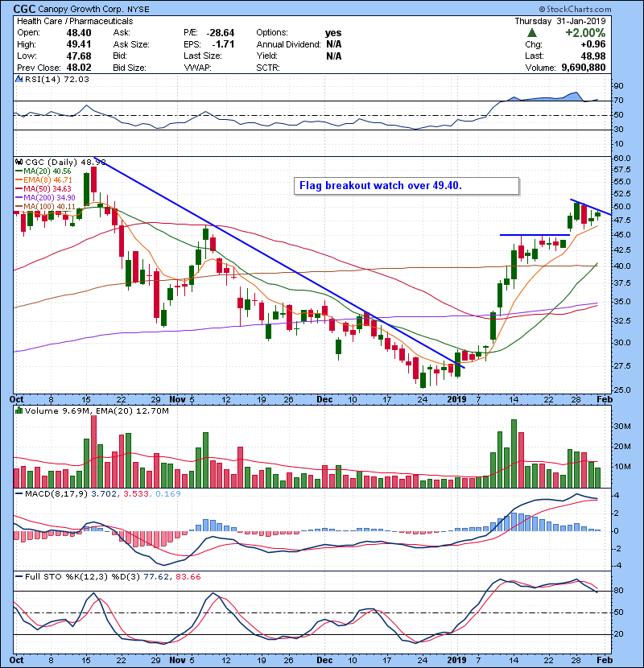Click the Last price 48.98
Screen dimensions: 644x668
[593, 56]
